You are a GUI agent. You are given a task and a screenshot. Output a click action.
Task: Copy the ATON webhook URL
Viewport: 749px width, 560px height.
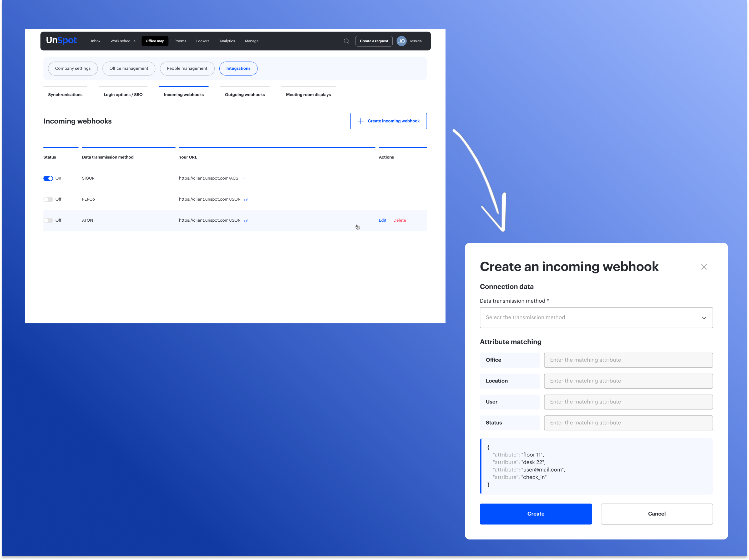pos(246,220)
